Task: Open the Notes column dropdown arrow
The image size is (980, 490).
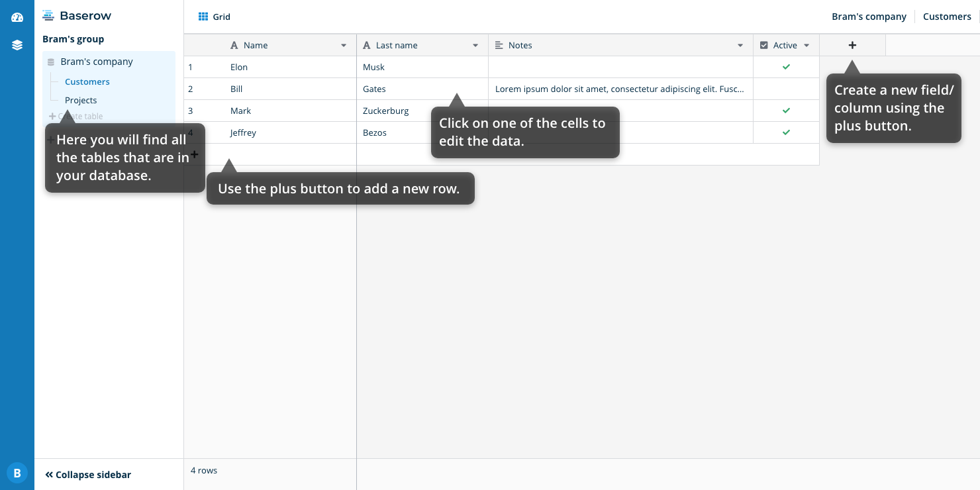Action: tap(740, 46)
